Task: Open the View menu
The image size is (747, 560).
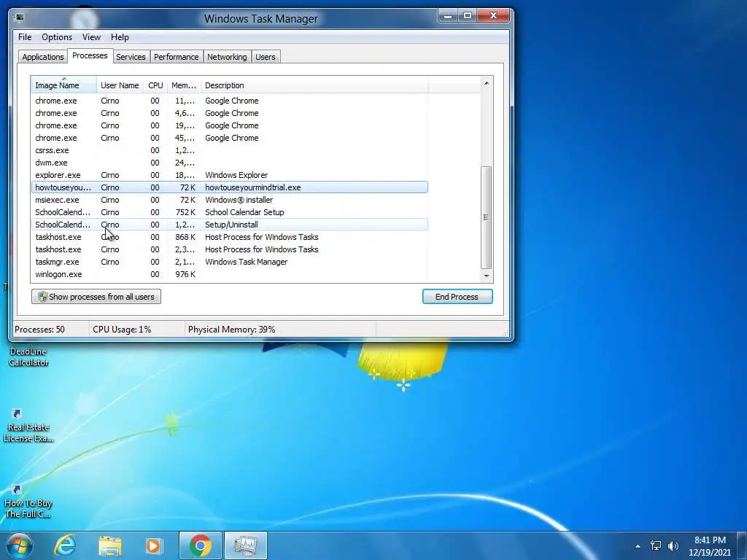Action: pyautogui.click(x=91, y=37)
